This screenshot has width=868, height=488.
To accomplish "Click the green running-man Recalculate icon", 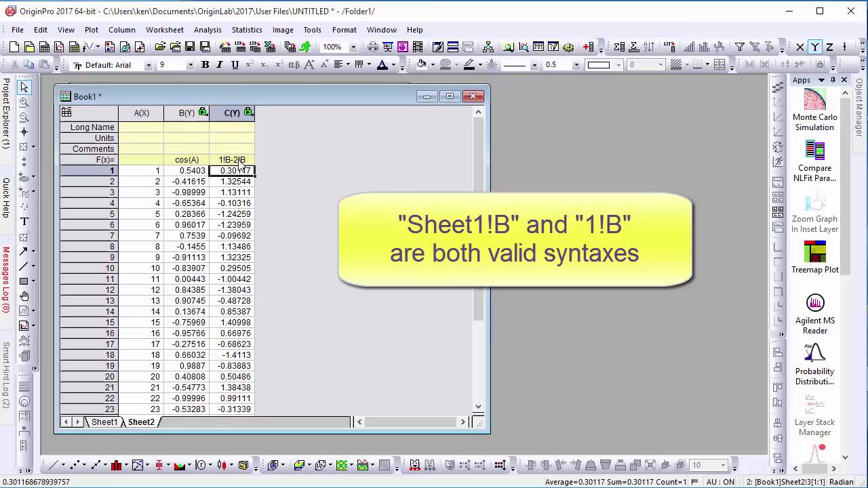I will [x=306, y=47].
